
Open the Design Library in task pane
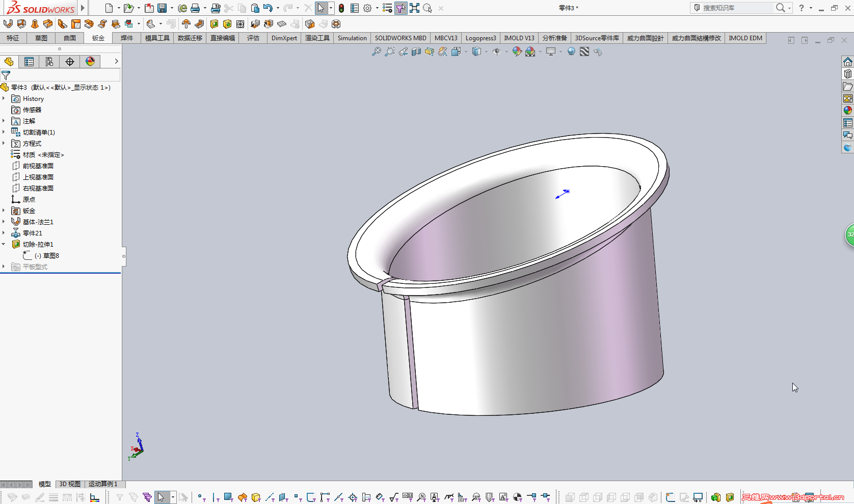[848, 74]
